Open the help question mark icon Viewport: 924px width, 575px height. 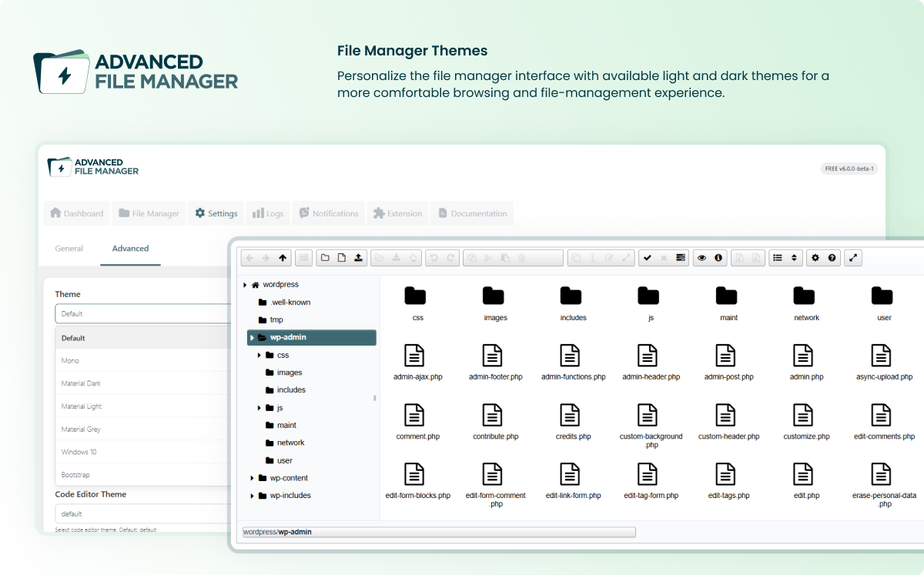(832, 258)
